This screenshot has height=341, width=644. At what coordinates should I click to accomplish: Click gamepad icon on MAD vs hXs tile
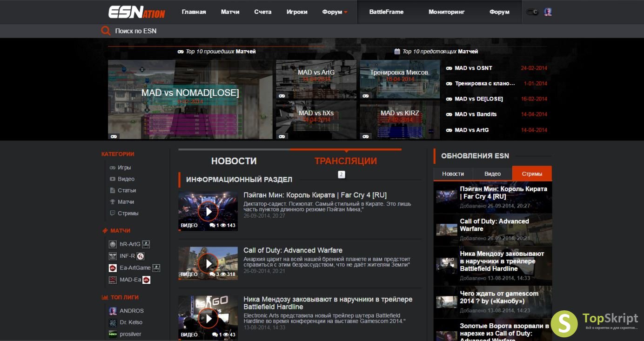tap(282, 136)
